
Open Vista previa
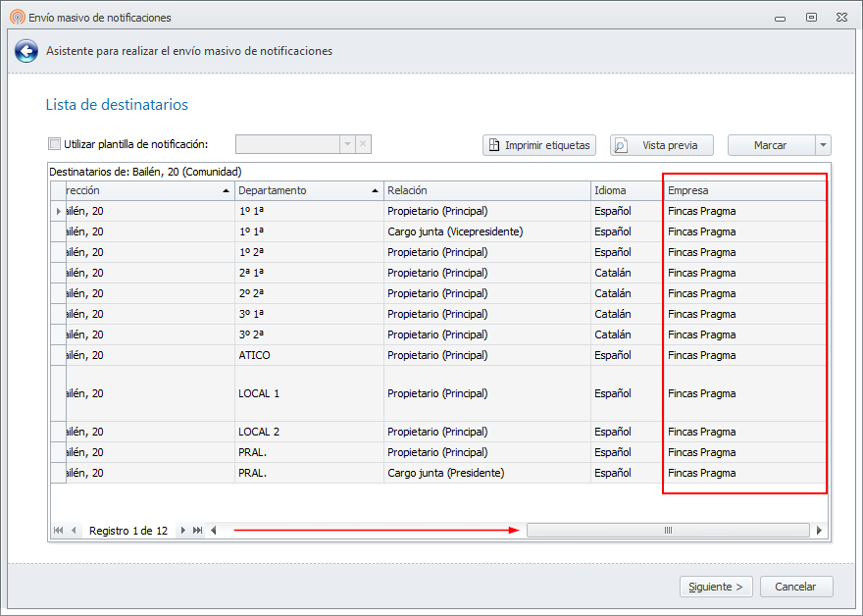(661, 145)
